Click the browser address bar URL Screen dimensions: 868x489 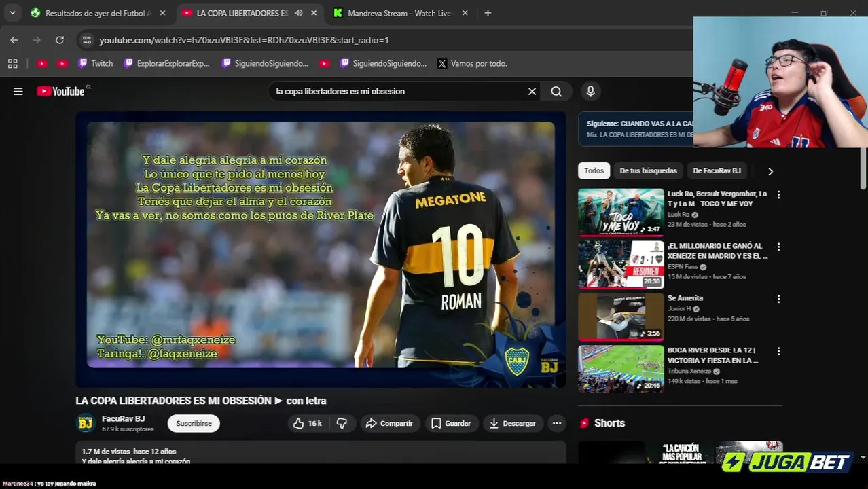244,40
